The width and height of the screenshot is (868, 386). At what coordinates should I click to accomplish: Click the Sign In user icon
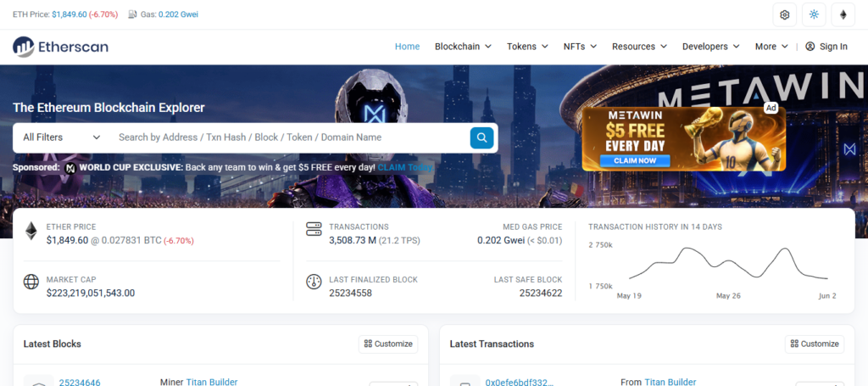810,47
